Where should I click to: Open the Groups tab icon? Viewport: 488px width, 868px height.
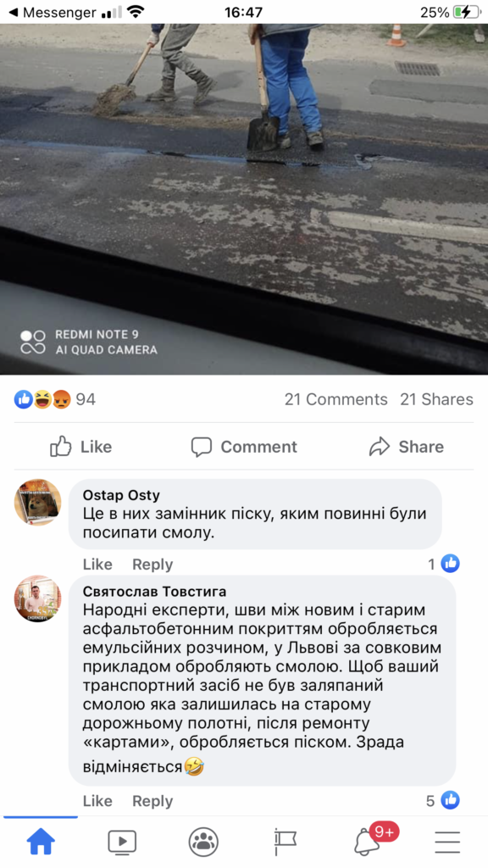(203, 842)
